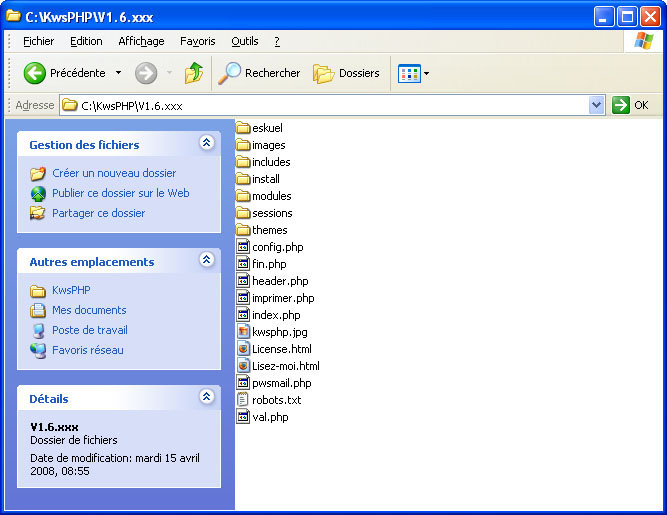The height and width of the screenshot is (515, 667).
Task: Select the val.php file name
Action: (x=270, y=417)
